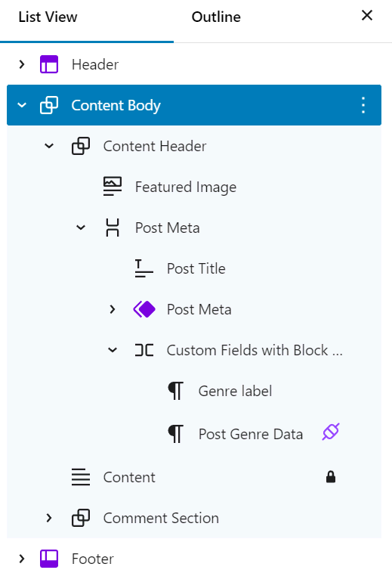Select the List View tab
The image size is (392, 573).
pyautogui.click(x=48, y=17)
